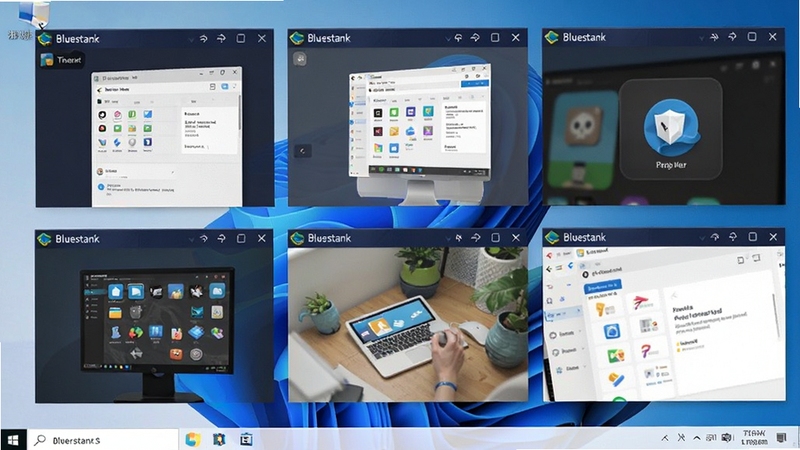Viewport: 800px width, 450px height.
Task: Select the laptop desk photo in its Bluestank window
Action: 408,324
